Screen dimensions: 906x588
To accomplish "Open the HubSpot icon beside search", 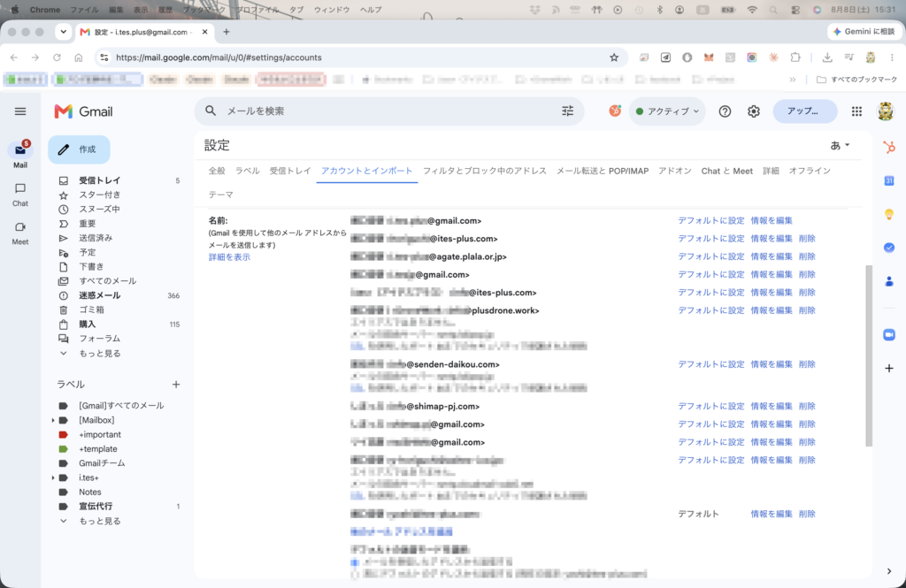I will click(x=615, y=111).
